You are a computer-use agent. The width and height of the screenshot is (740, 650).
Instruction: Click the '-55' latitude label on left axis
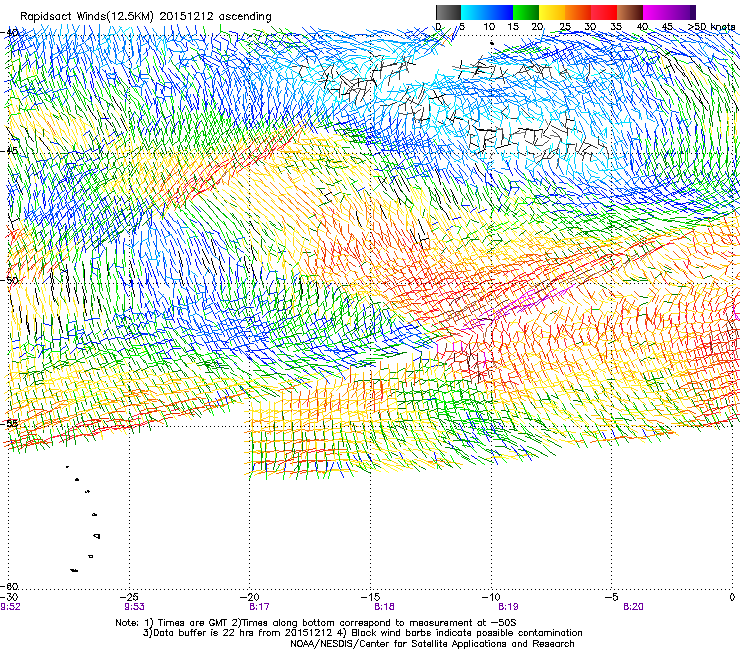coord(11,423)
